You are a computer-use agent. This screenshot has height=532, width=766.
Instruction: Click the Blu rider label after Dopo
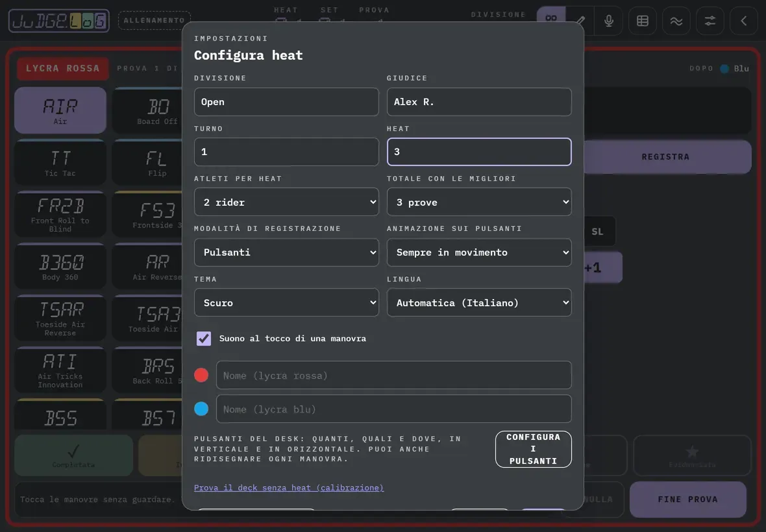point(741,68)
